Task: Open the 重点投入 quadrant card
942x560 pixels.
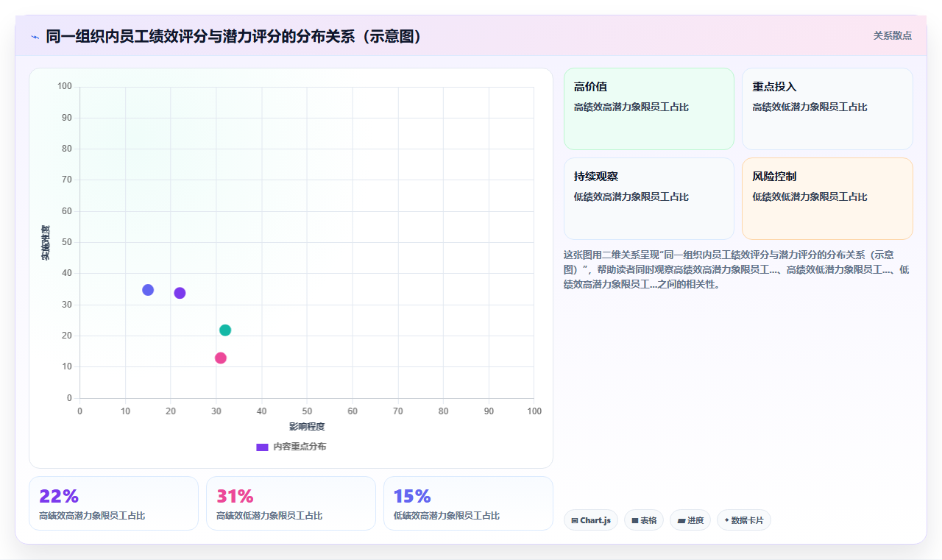Action: tap(827, 109)
